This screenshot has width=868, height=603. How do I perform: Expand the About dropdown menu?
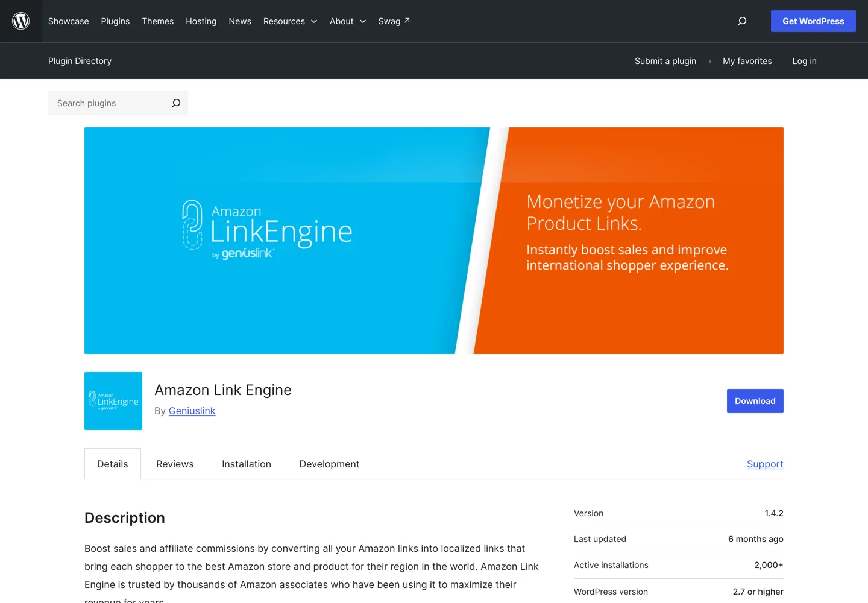coord(348,21)
